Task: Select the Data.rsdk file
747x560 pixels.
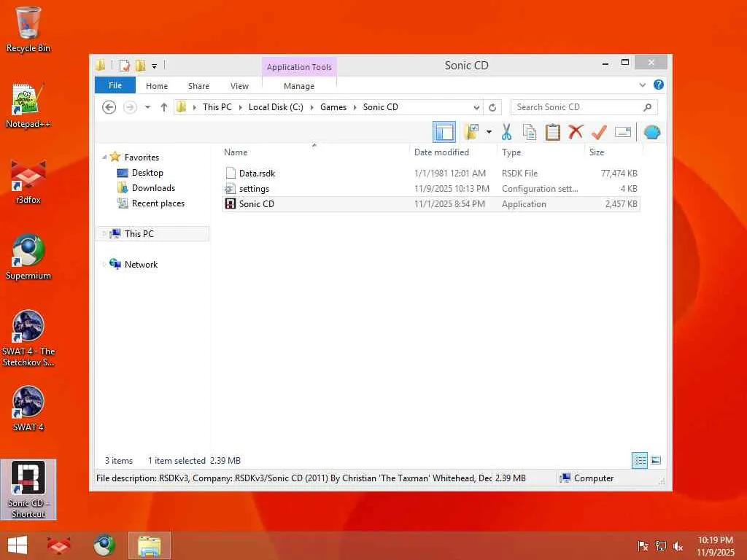Action: click(430, 174)
